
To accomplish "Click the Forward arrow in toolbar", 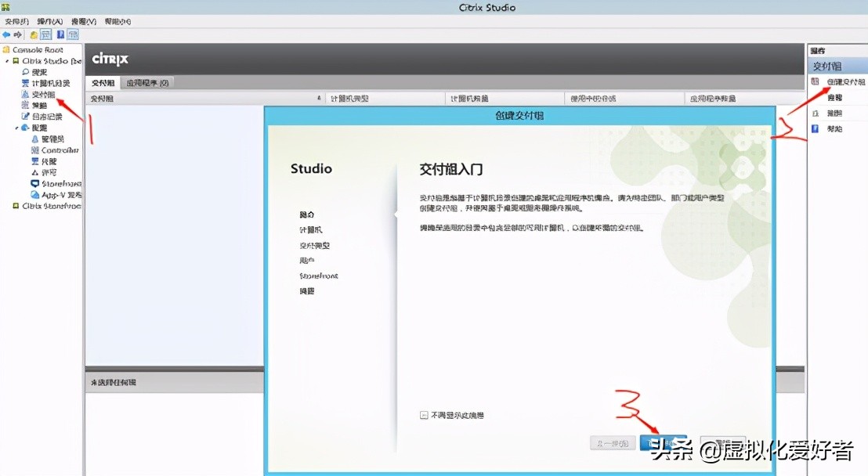I will pyautogui.click(x=18, y=34).
